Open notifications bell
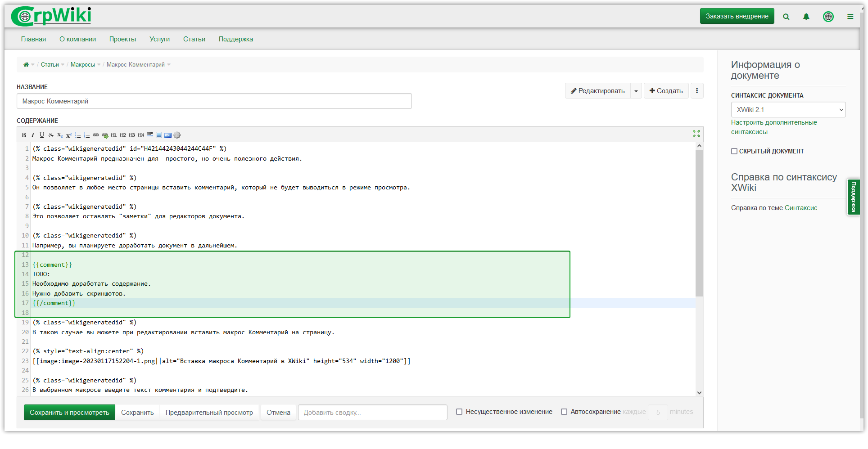The width and height of the screenshot is (868, 449). (806, 17)
